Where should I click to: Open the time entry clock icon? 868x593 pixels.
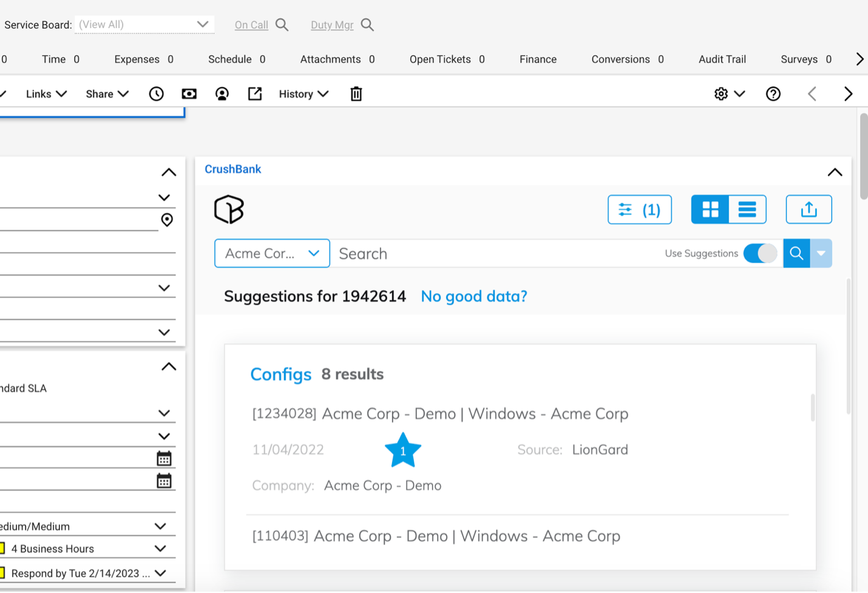tap(157, 93)
